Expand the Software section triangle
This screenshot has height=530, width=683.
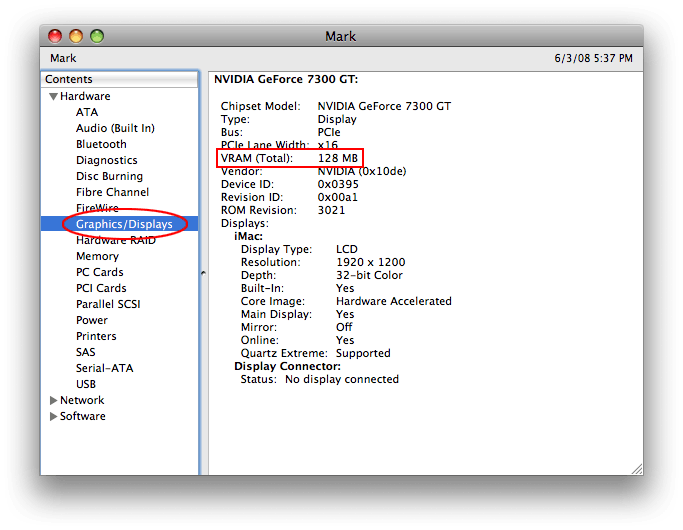[53, 417]
